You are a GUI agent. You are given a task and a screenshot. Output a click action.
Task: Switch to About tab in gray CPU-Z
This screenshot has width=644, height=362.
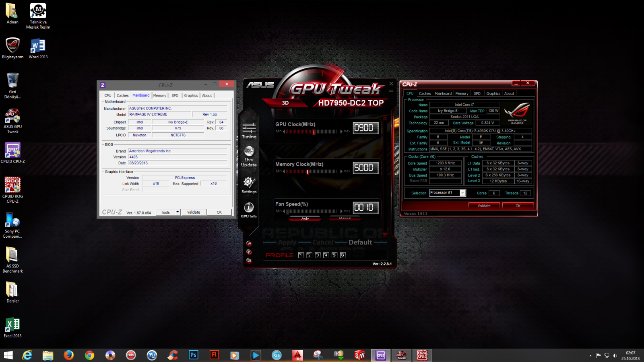207,96
